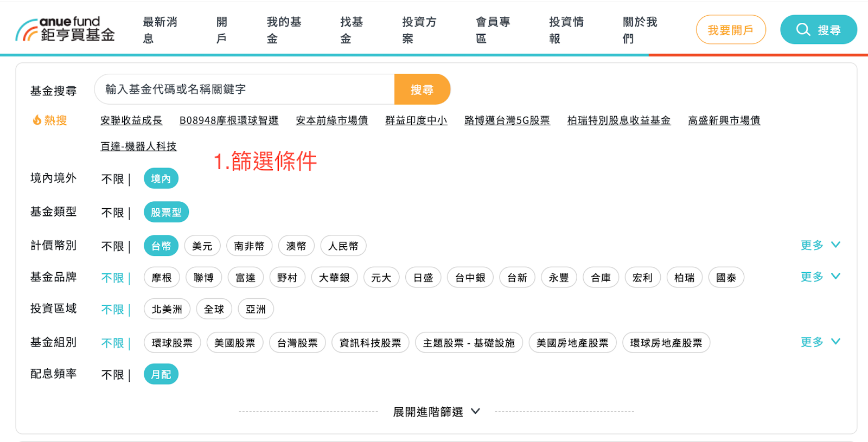
Task: Click the 我要開戶 button
Action: (731, 30)
